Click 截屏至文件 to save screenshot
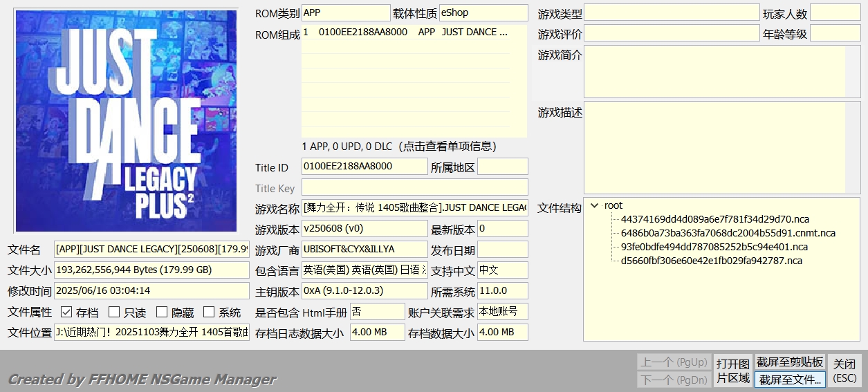This screenshot has width=868, height=392. point(789,380)
